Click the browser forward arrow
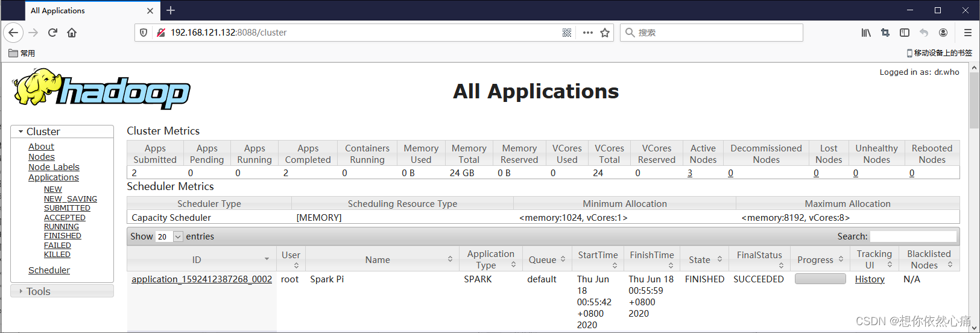This screenshot has width=980, height=333. point(34,33)
